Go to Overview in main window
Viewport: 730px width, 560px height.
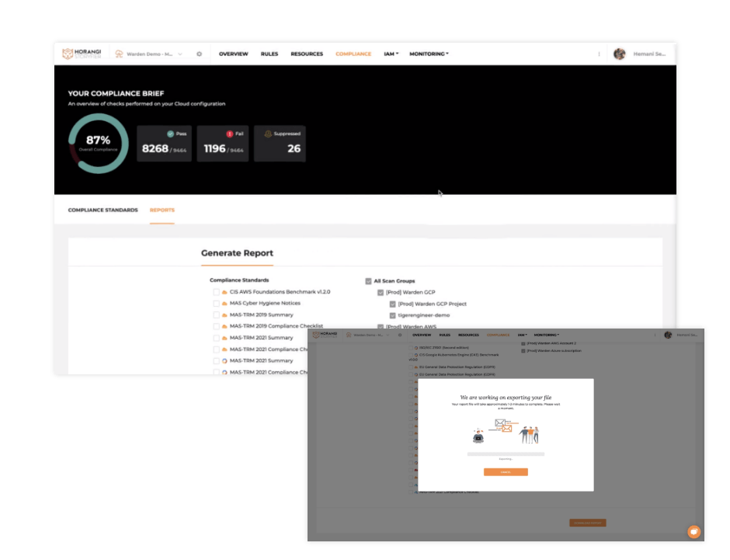(233, 54)
